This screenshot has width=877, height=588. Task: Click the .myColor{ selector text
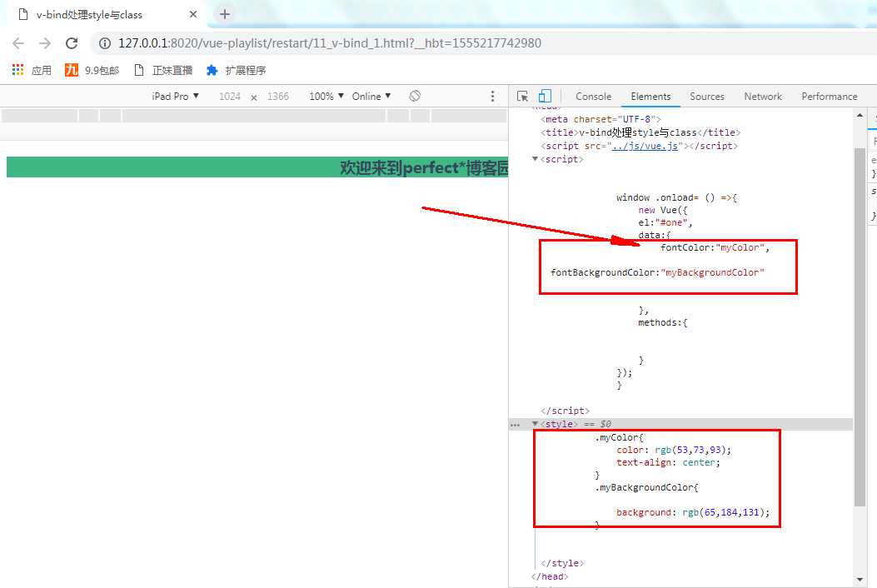coord(619,437)
